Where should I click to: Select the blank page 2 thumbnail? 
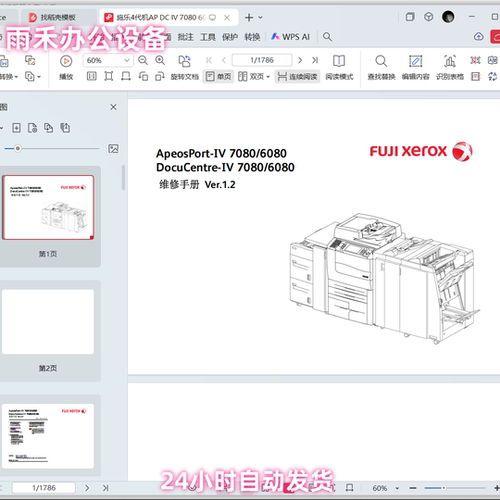click(x=48, y=322)
